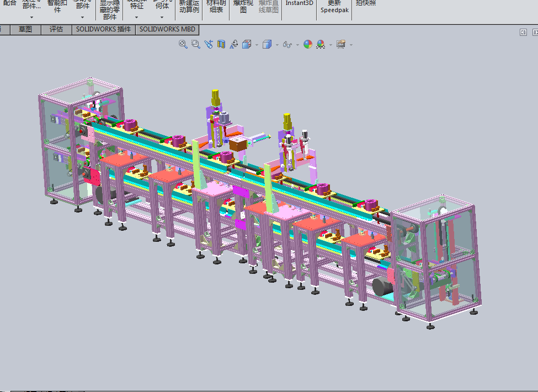The width and height of the screenshot is (538, 392).
Task: Expand the Apply Scene dropdown arrow
Action: pos(330,45)
